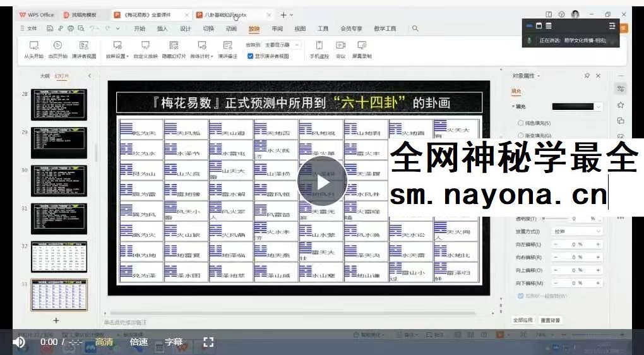644x355 pixels.
Task: Play the video with center play button
Action: click(323, 182)
